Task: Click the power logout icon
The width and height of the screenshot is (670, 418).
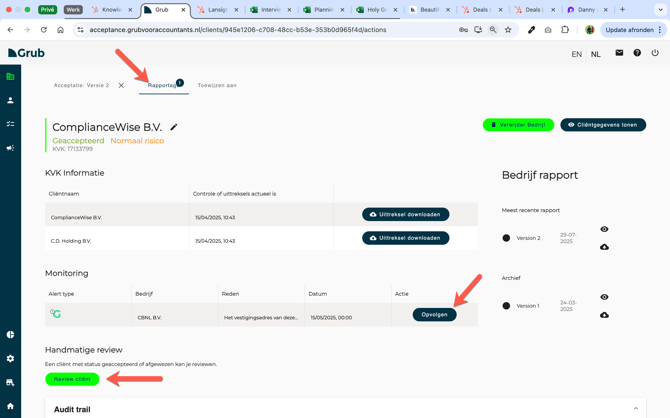Action: coord(655,53)
